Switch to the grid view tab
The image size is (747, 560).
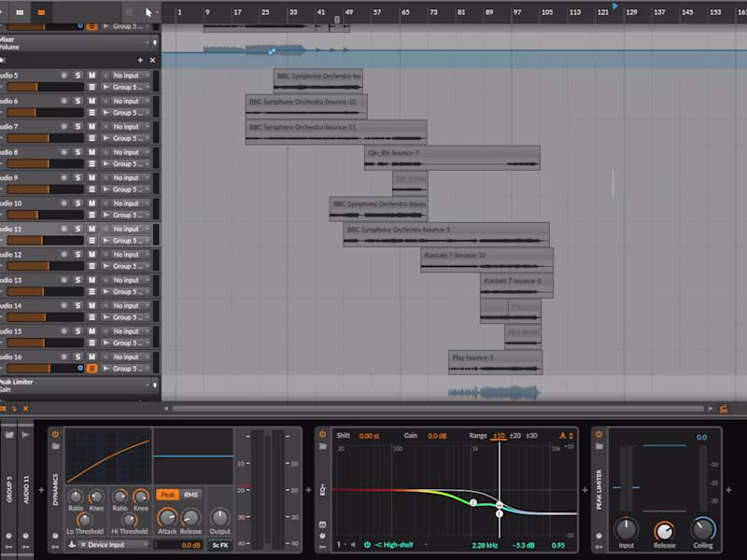tap(20, 12)
